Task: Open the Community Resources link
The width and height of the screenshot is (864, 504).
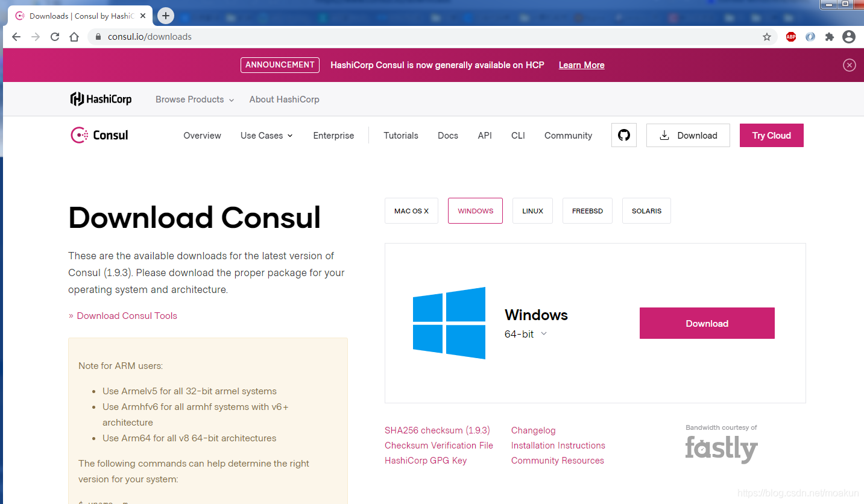Action: click(x=557, y=461)
